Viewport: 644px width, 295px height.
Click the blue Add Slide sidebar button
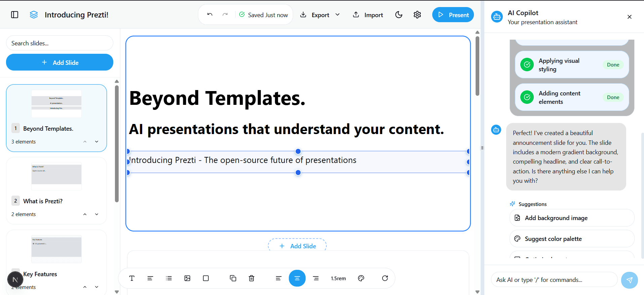pyautogui.click(x=59, y=62)
